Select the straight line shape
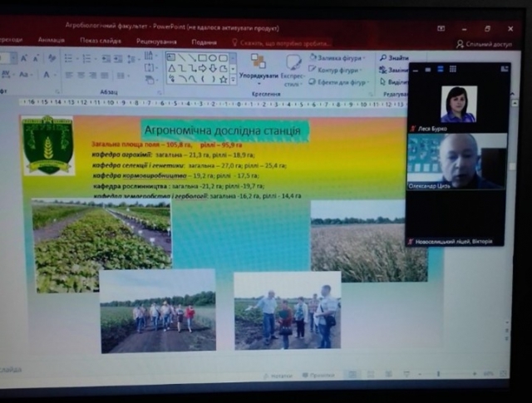 point(182,57)
